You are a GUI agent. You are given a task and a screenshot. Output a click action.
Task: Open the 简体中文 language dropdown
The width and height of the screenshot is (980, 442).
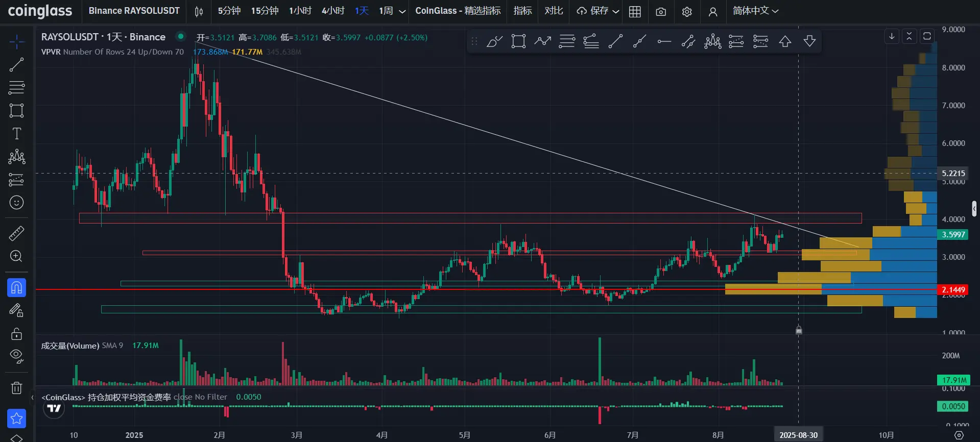[755, 11]
